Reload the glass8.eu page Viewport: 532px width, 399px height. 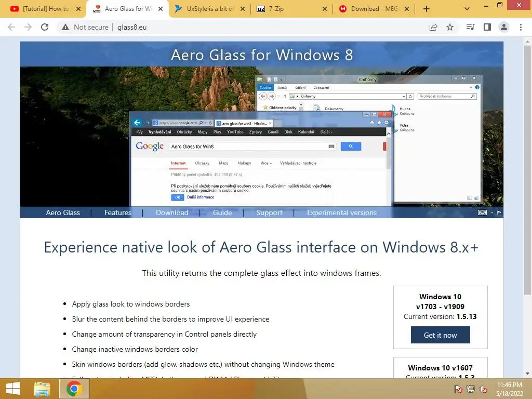click(45, 27)
